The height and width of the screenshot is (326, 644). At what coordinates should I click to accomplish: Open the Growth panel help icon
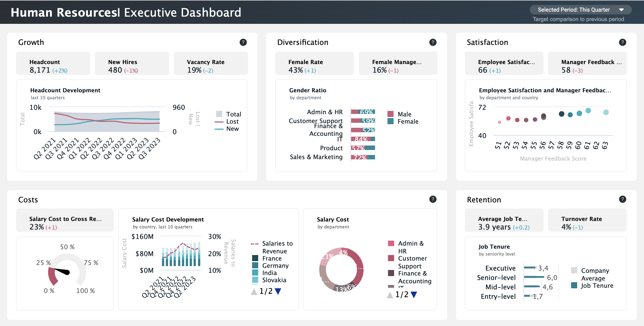pyautogui.click(x=243, y=42)
